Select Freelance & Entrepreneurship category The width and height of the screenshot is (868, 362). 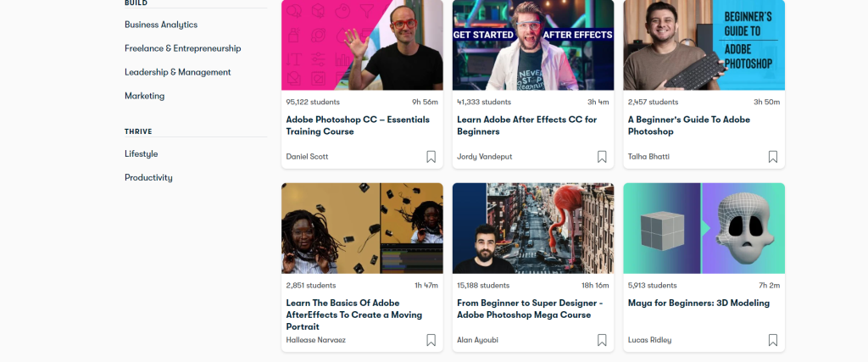pos(183,48)
